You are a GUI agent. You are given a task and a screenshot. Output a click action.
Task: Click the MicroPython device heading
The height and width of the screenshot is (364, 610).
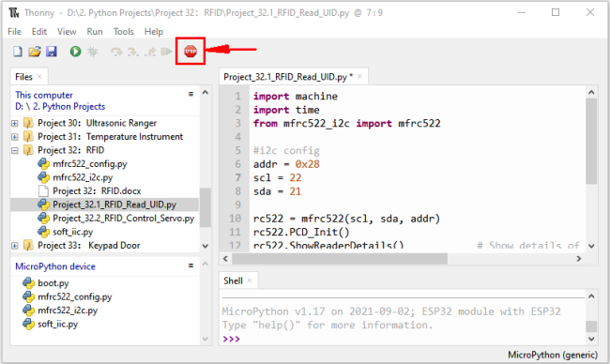[55, 266]
